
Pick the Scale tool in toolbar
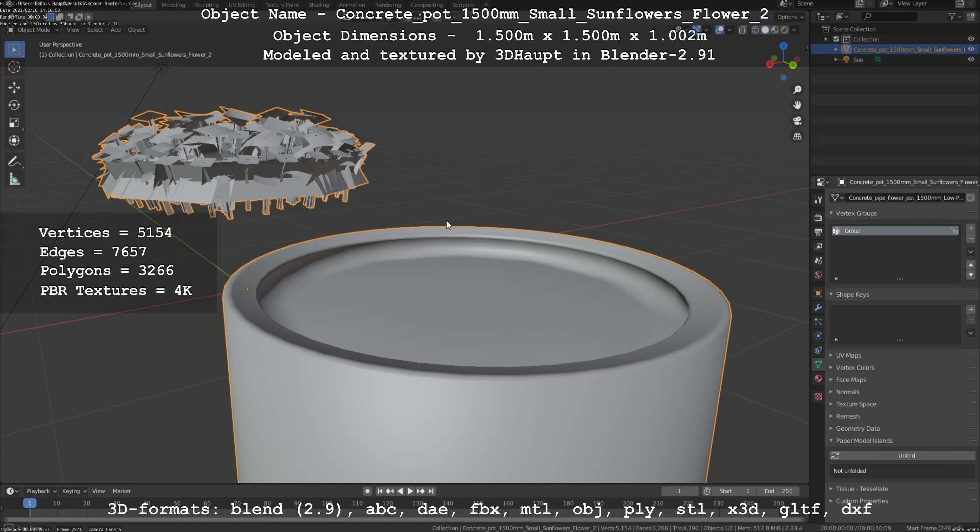pyautogui.click(x=14, y=123)
